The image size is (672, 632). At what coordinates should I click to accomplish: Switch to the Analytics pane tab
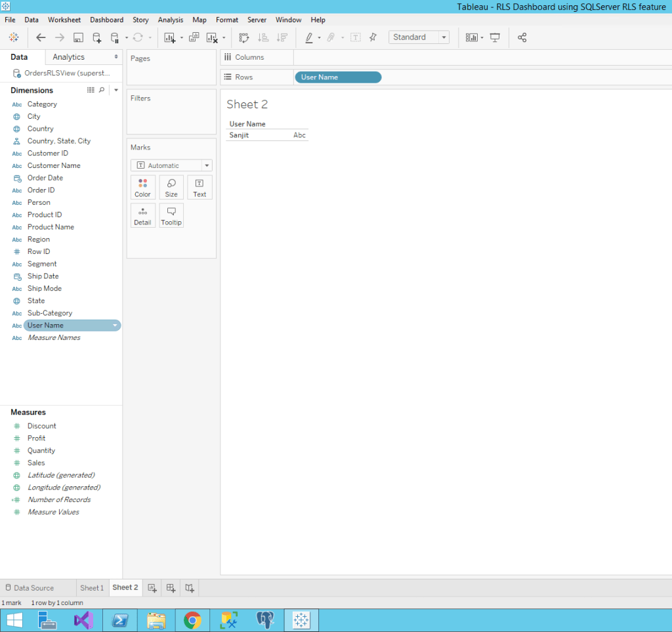tap(69, 57)
